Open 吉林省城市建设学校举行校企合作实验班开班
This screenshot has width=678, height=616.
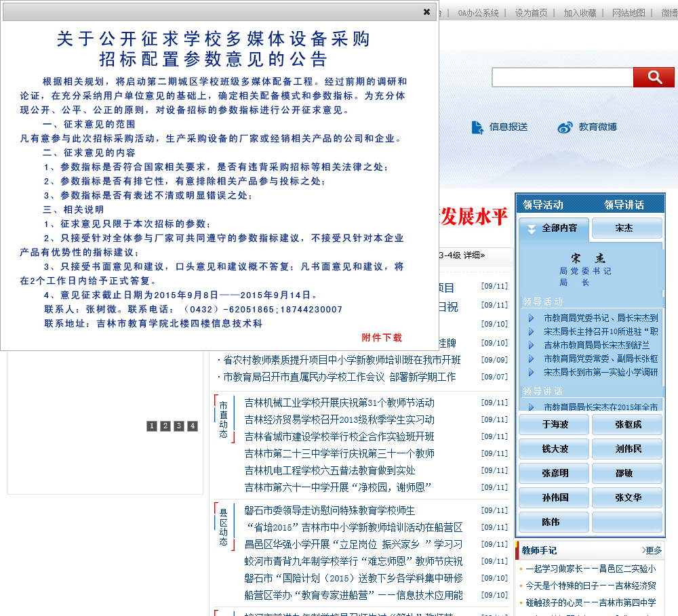(x=340, y=436)
